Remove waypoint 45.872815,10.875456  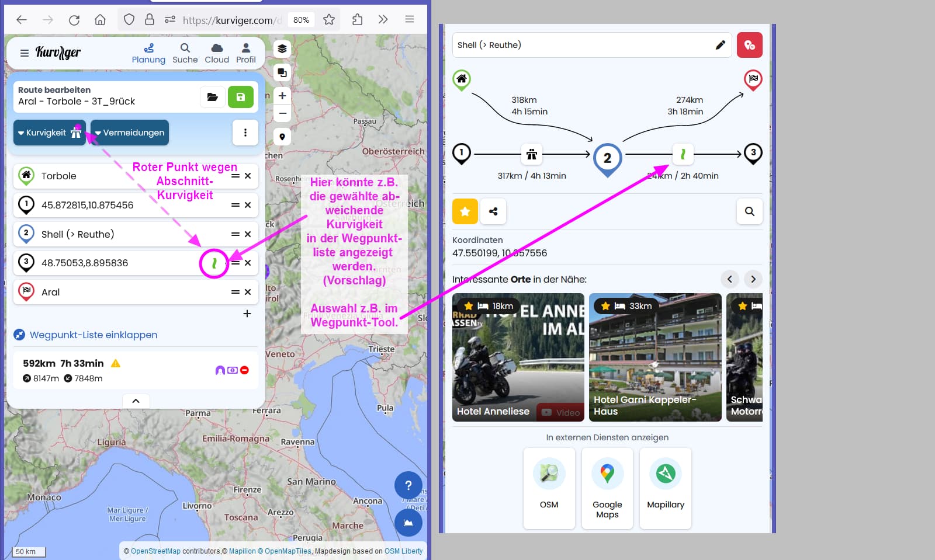click(x=248, y=205)
